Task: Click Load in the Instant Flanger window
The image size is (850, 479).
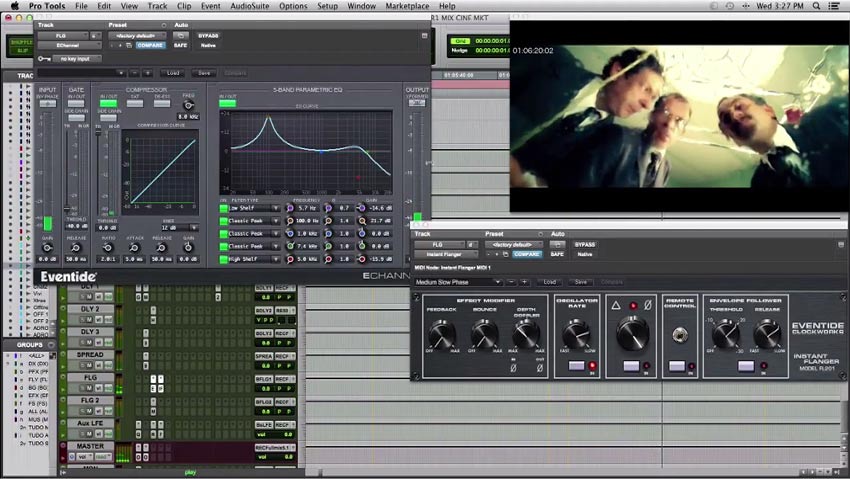Action: 550,282
